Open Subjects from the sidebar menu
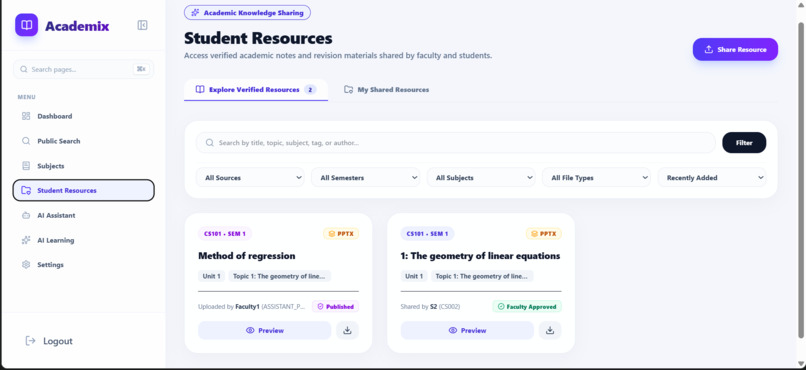Screen dimensions: 806x370 [83, 166]
